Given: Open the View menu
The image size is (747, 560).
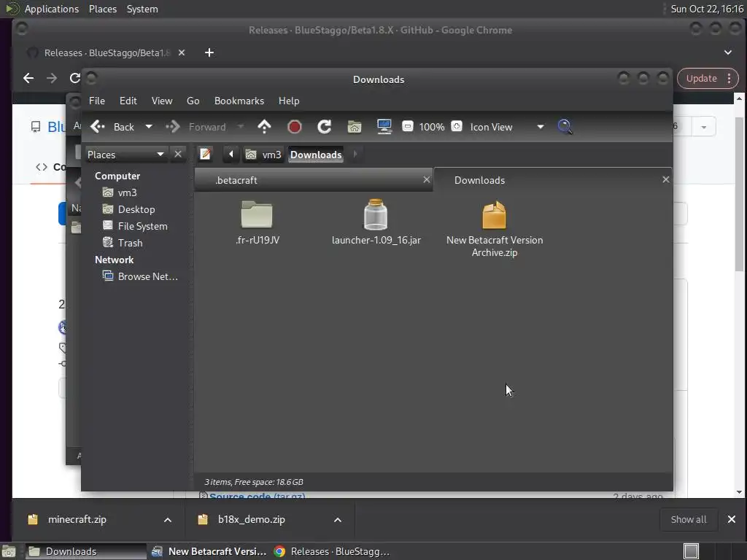Looking at the screenshot, I should (161, 101).
